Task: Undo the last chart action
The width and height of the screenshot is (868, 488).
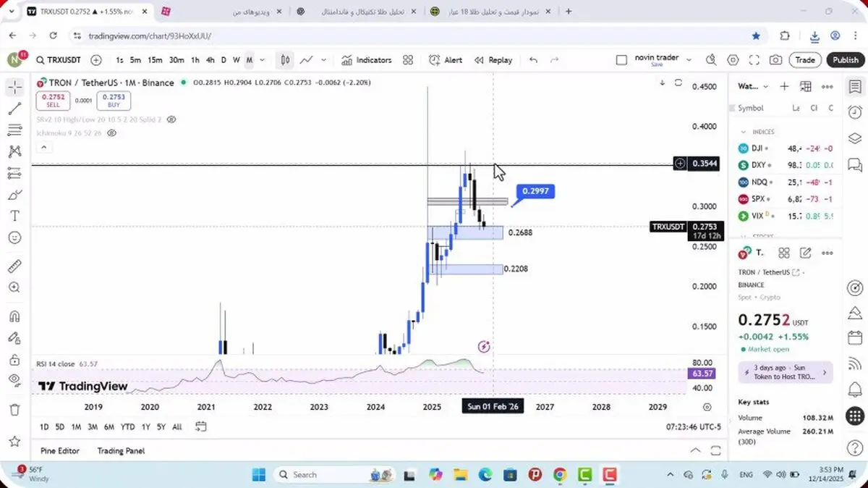Action: (x=533, y=60)
